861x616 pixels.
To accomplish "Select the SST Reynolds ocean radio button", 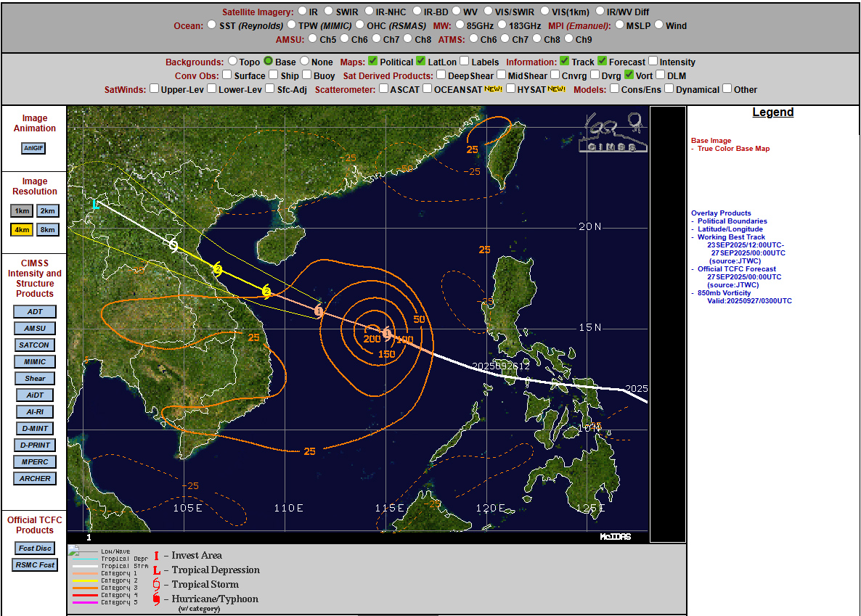I will coord(212,25).
